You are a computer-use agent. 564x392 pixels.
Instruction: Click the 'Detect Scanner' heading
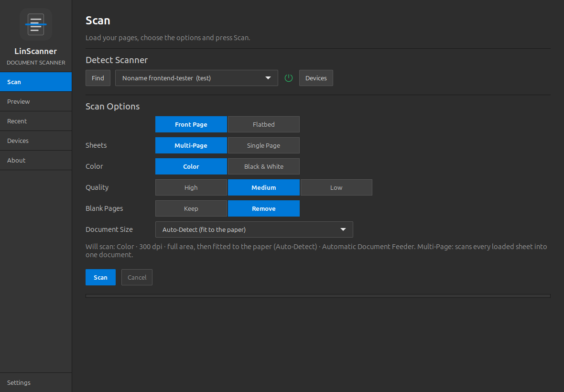[117, 60]
